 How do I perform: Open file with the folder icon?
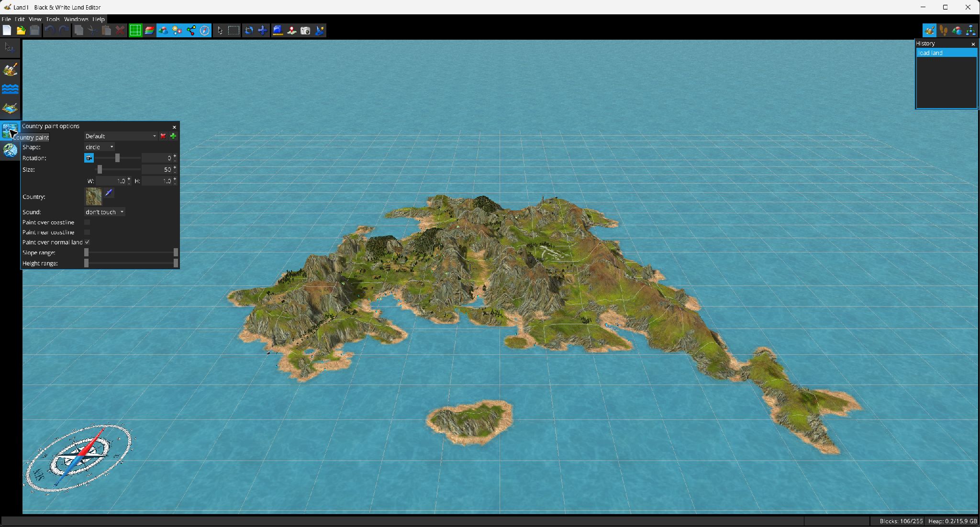pos(21,31)
